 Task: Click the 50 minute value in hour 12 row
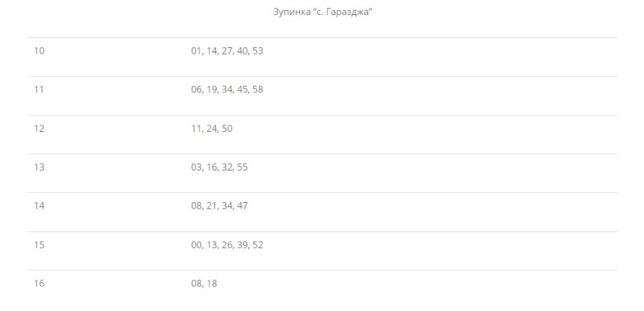tap(227, 128)
